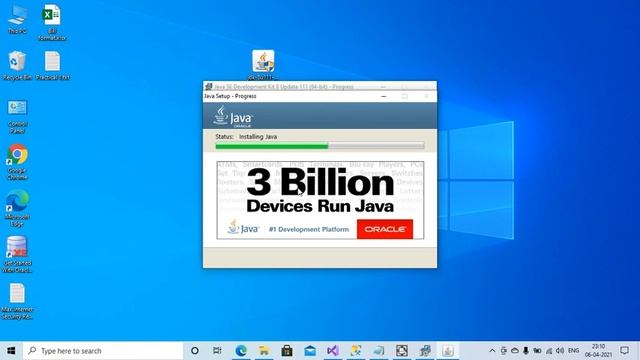The height and width of the screenshot is (360, 640).
Task: Click the Java logo in setup header
Action: tap(233, 117)
